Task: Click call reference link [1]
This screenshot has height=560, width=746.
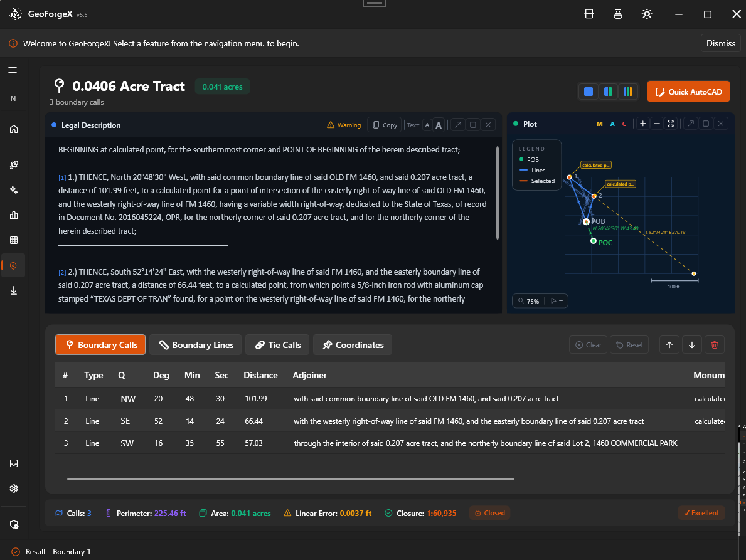Action: click(x=62, y=177)
